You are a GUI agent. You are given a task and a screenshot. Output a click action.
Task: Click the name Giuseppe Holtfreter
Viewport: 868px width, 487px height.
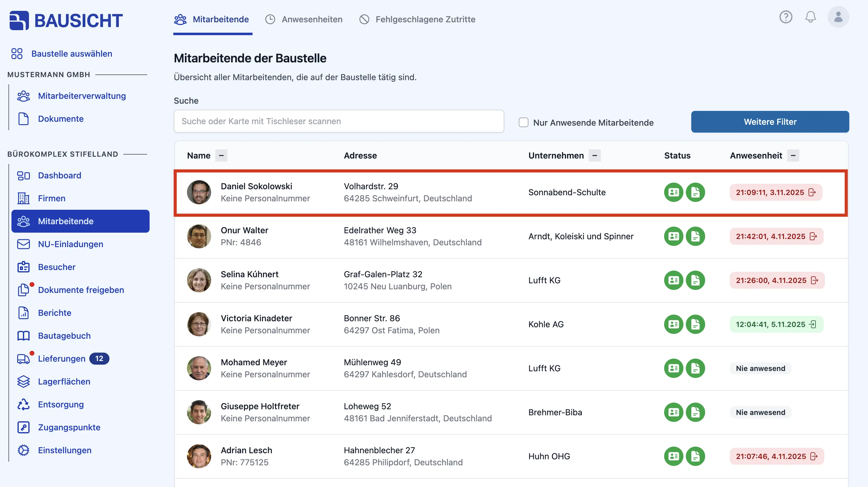point(260,406)
